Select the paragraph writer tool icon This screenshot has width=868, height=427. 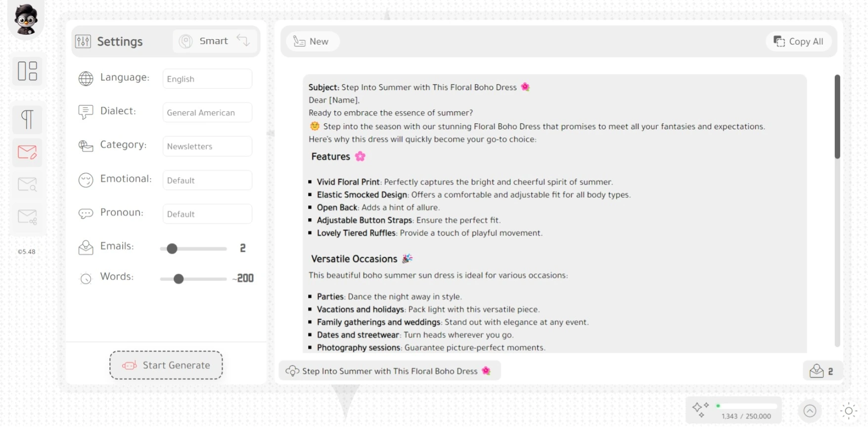point(27,119)
